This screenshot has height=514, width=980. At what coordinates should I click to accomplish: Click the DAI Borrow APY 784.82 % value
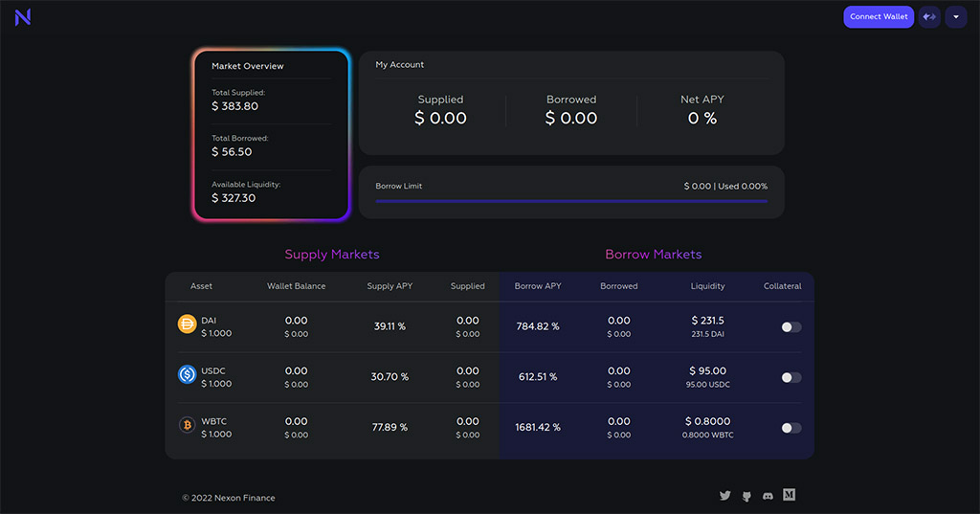[537, 326]
